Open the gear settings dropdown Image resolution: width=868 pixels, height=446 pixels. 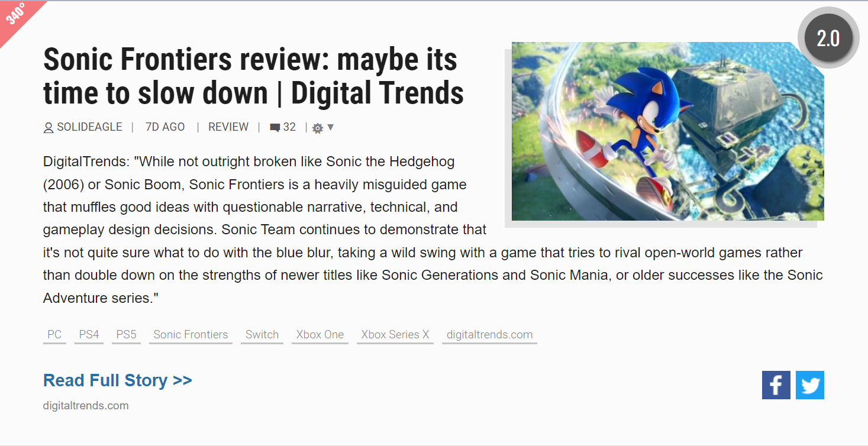(x=323, y=128)
